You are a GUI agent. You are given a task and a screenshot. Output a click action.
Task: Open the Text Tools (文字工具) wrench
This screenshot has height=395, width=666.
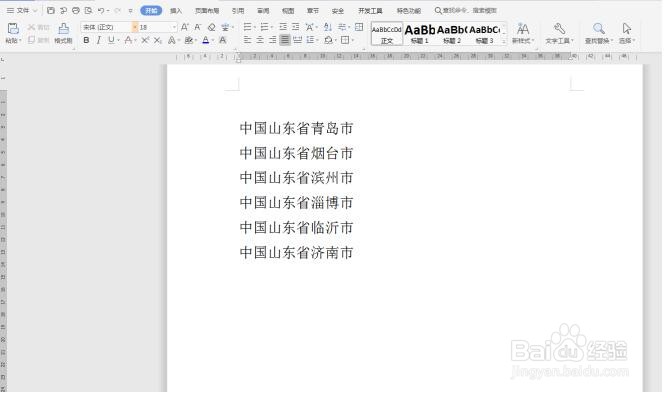[559, 33]
